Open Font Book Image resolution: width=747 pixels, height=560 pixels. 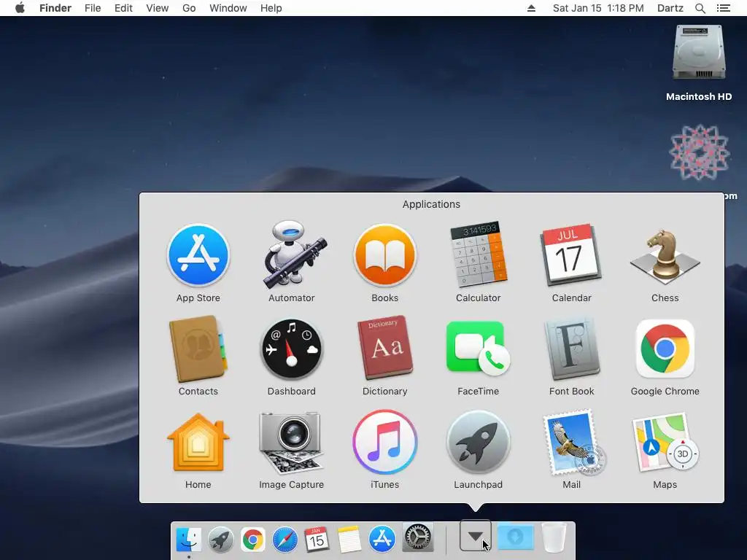572,349
